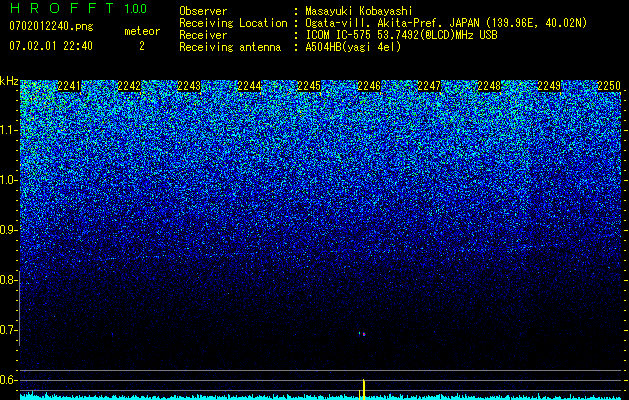Click the meteor echo dot near 0.7 kHz
The width and height of the screenshot is (629, 400).
(x=363, y=333)
